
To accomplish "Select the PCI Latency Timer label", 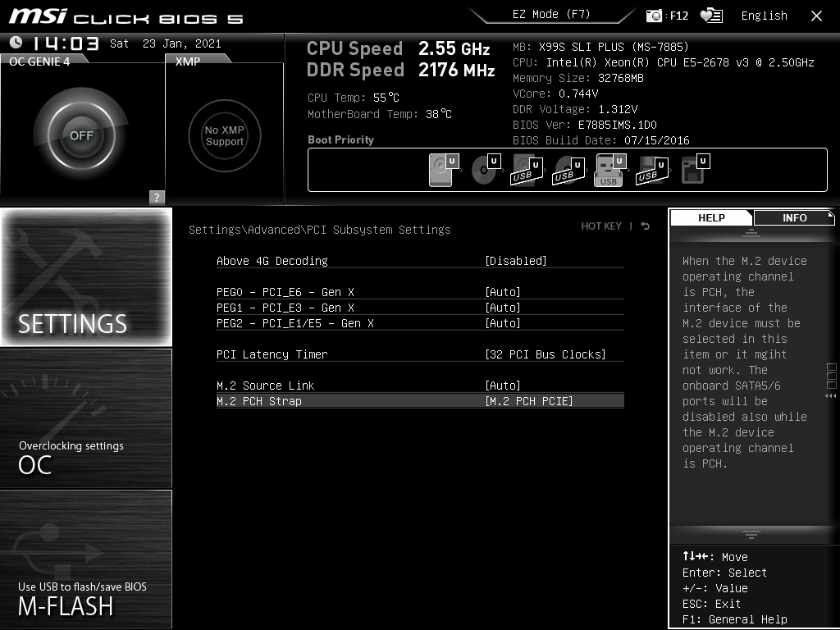I will [x=272, y=354].
